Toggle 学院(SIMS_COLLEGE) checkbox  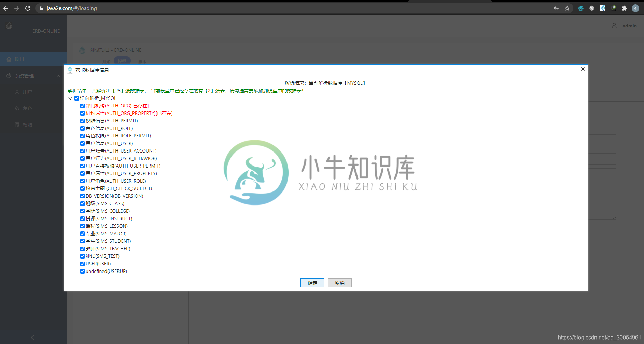point(82,211)
